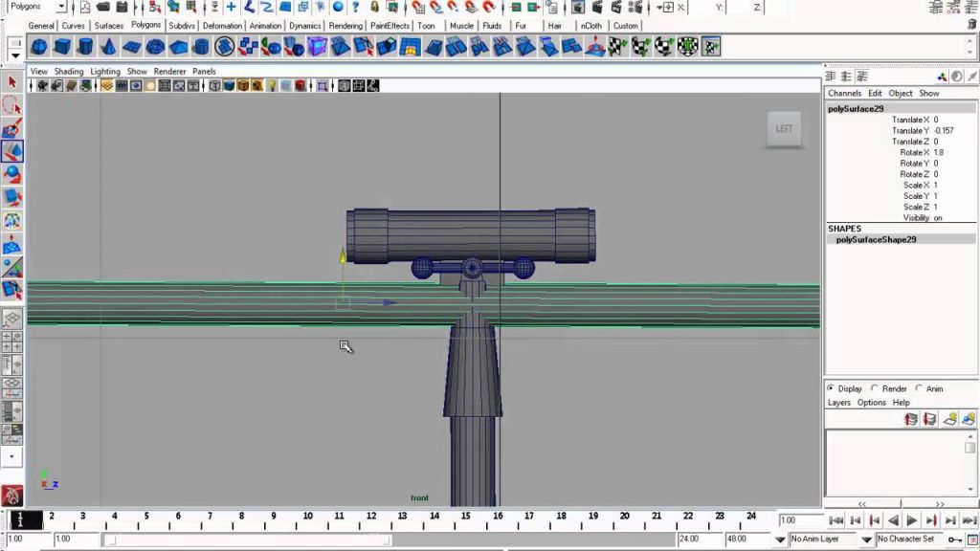Go to end of playback range

pos(969,520)
